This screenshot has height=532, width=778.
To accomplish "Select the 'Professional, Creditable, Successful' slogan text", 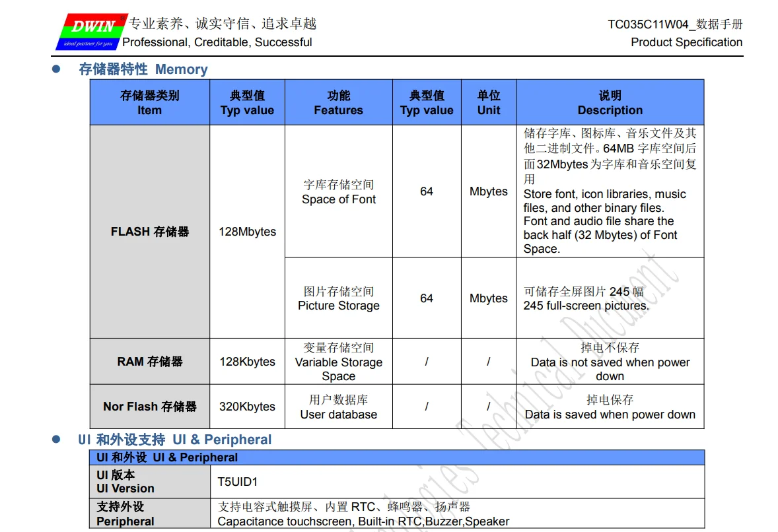I will pyautogui.click(x=217, y=43).
